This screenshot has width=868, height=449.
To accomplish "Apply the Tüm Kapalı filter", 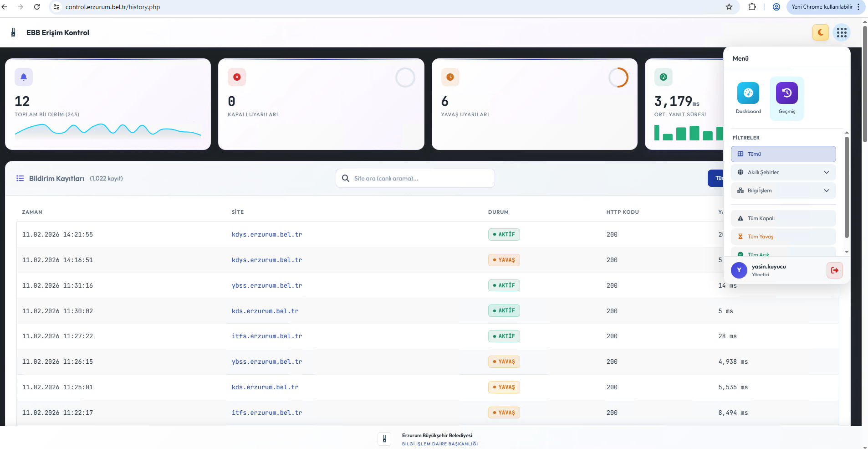I will tap(783, 218).
